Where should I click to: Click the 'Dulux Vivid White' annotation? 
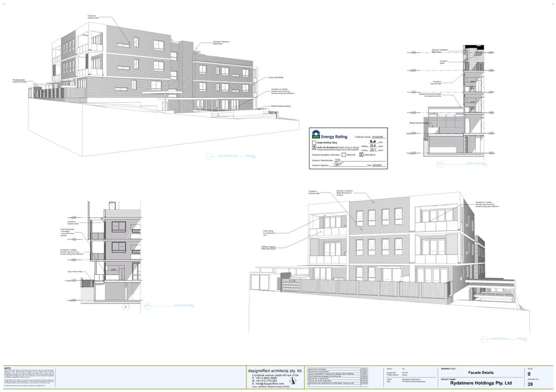tap(276, 78)
